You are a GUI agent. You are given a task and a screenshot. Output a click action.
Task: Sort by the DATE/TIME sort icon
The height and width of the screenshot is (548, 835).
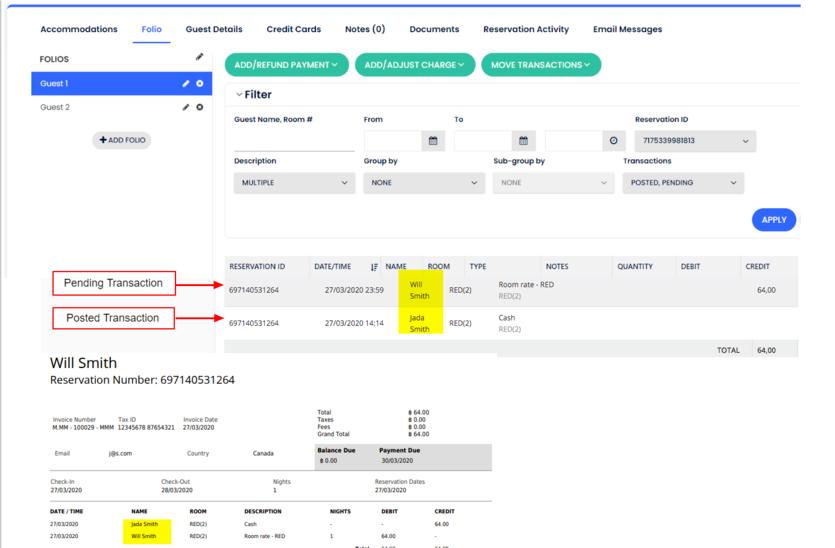click(374, 267)
